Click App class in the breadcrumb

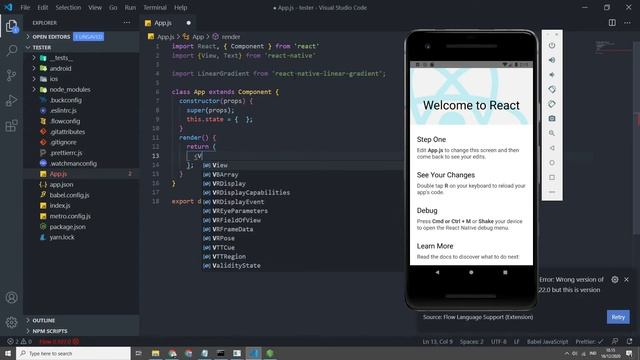click(193, 37)
